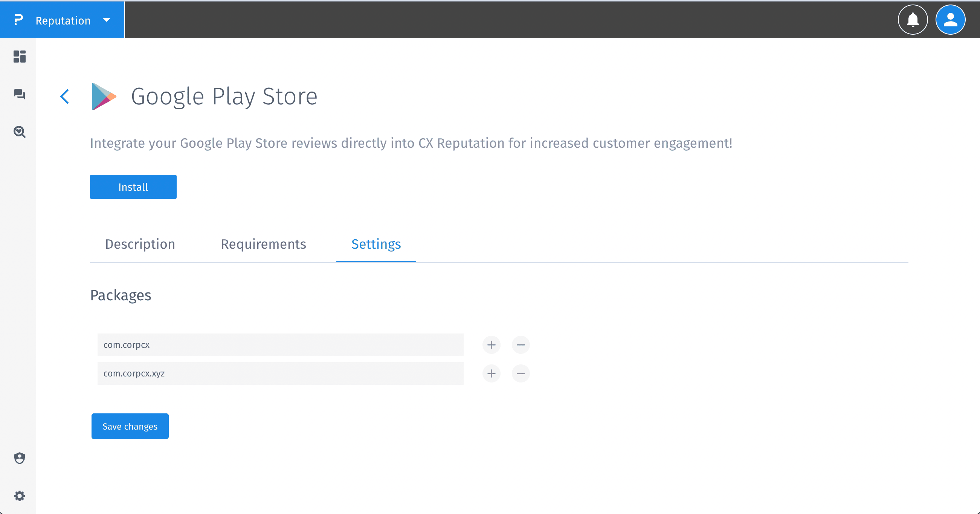This screenshot has width=980, height=514.
Task: Go back with the blue chevron arrow
Action: pos(65,96)
